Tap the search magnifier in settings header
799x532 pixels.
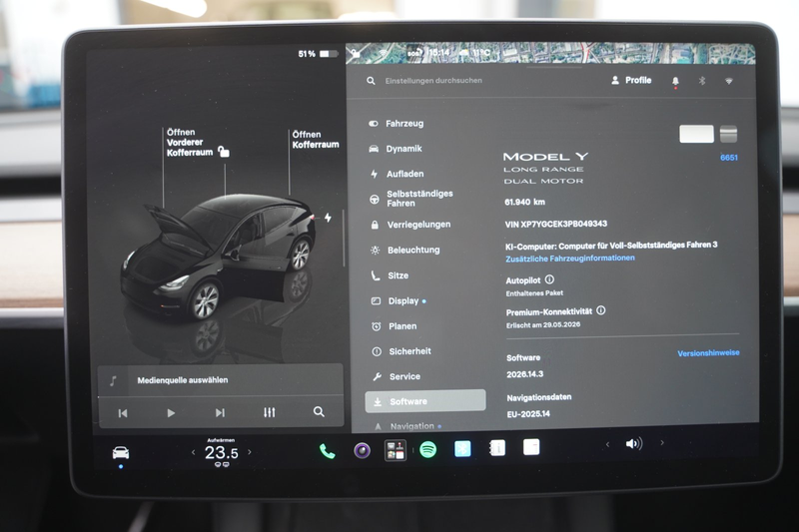pos(371,81)
